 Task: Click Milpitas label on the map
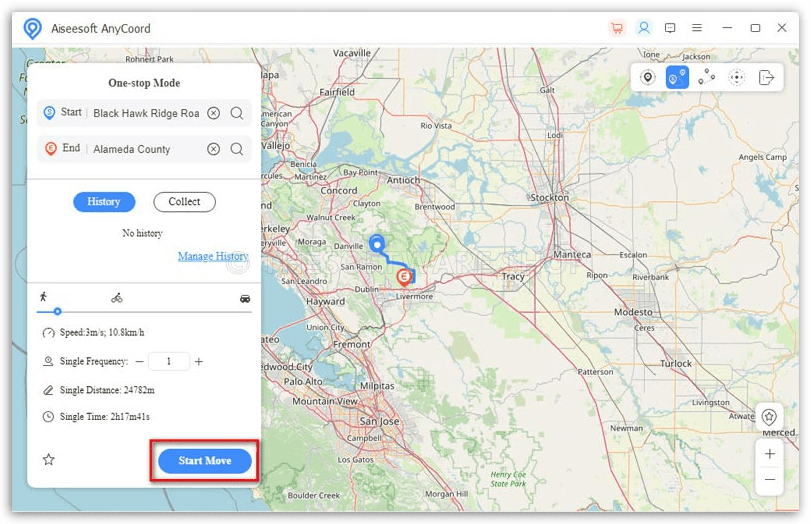(377, 386)
